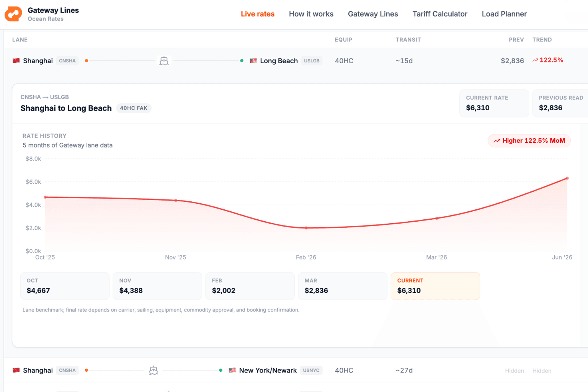Screen dimensions: 588x392
Task: Click the USLGB port code badge
Action: tap(312, 60)
